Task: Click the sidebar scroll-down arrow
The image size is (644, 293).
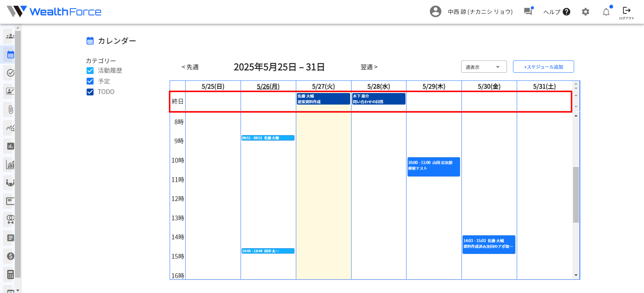Action: click(x=18, y=290)
